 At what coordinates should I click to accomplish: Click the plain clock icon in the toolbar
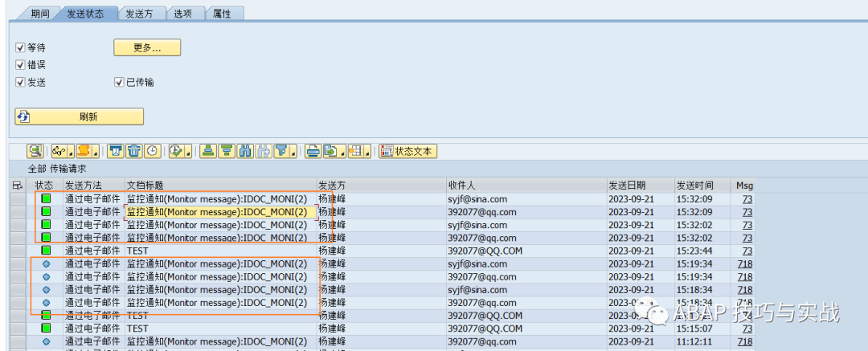point(152,150)
